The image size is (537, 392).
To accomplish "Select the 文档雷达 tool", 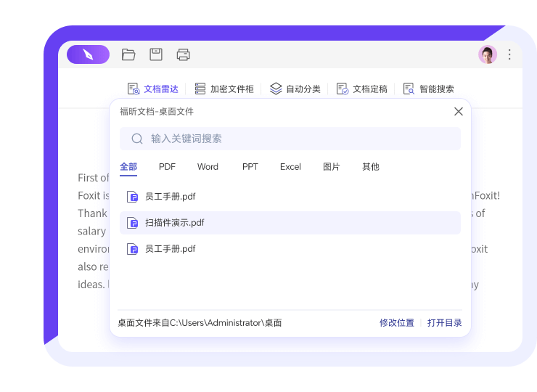I will 152,89.
